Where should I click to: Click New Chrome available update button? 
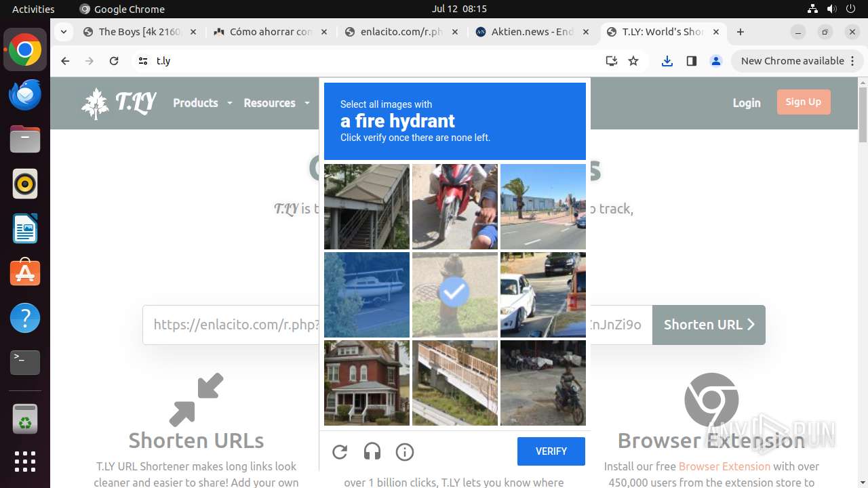(797, 61)
